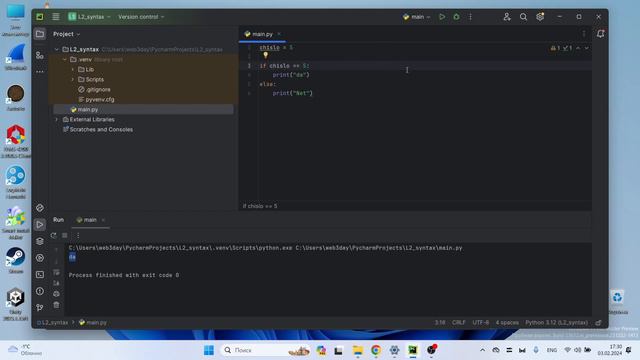This screenshot has height=360, width=640.
Task: Open Code With Me user icon
Action: coord(507,17)
